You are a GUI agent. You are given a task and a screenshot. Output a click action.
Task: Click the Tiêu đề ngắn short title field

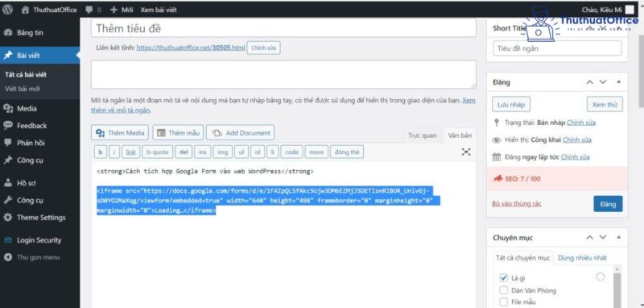[x=557, y=48]
